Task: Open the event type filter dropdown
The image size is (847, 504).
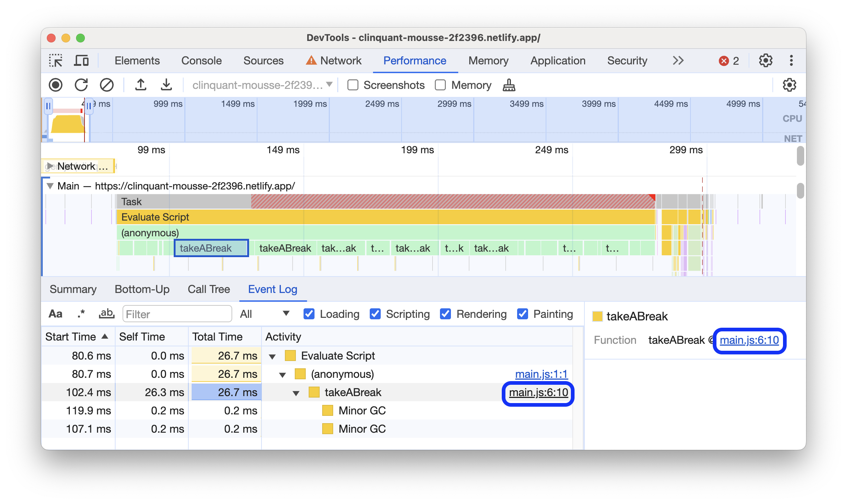Action: coord(264,314)
